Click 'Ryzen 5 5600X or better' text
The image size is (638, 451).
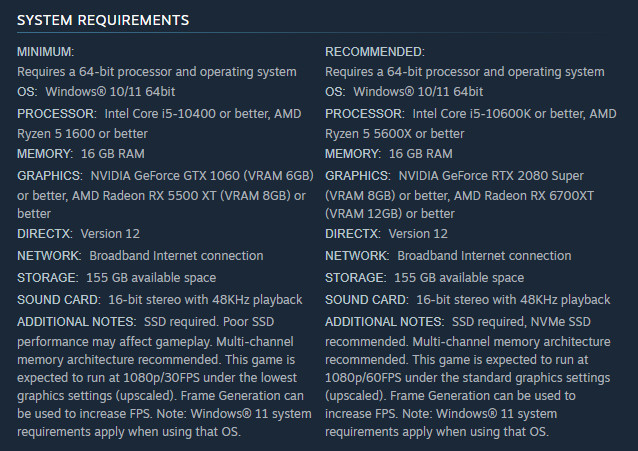tap(395, 134)
